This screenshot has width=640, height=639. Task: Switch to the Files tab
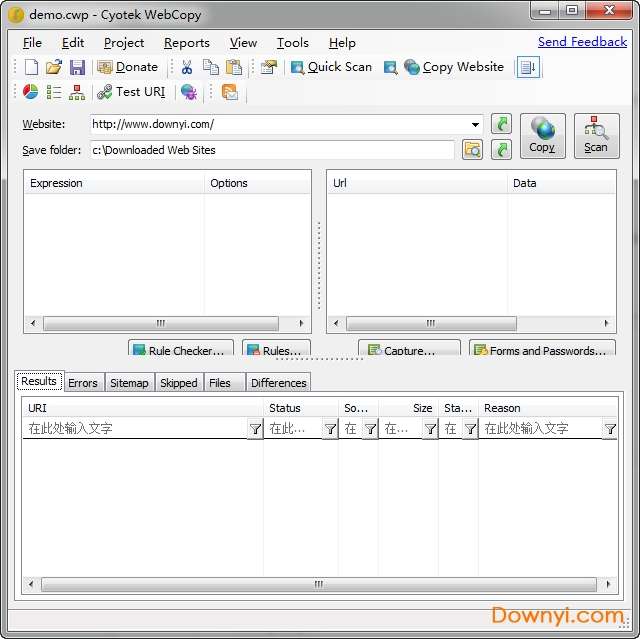click(x=224, y=383)
